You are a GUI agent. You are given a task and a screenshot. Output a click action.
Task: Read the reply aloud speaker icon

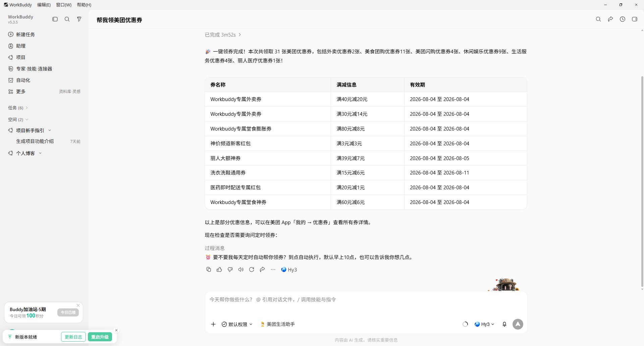pos(241,269)
